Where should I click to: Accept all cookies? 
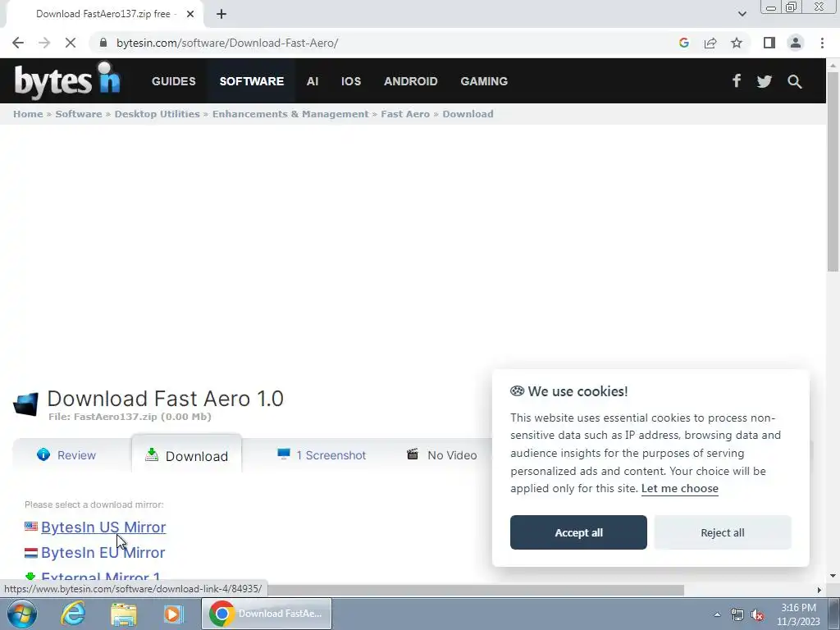coord(578,532)
